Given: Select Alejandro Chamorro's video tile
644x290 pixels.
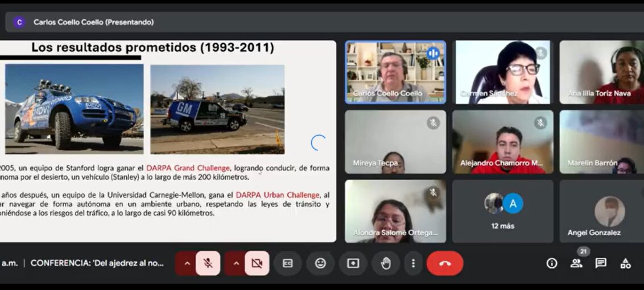Looking at the screenshot, I should click(x=502, y=142).
